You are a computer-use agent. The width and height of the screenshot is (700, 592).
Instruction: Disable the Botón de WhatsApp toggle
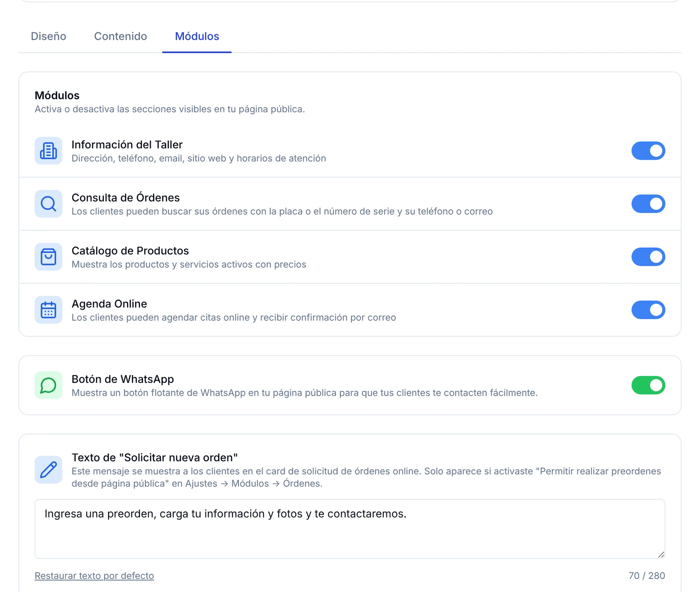(648, 385)
